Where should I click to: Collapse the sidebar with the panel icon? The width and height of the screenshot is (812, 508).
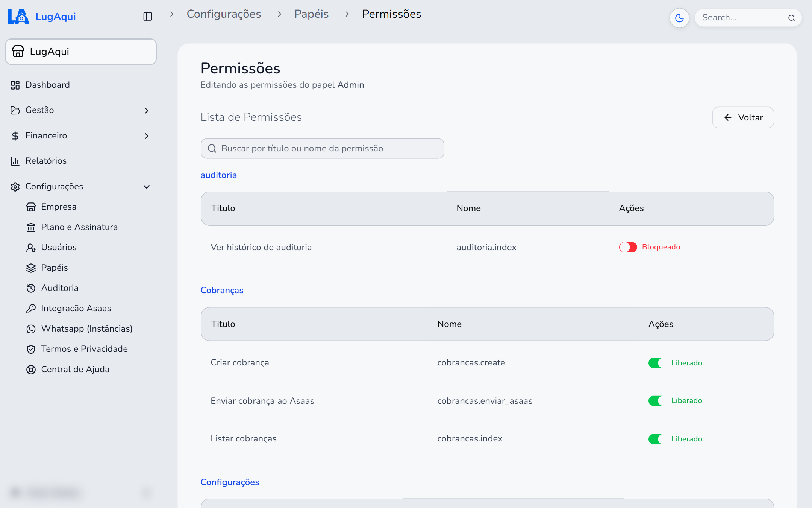(x=148, y=17)
